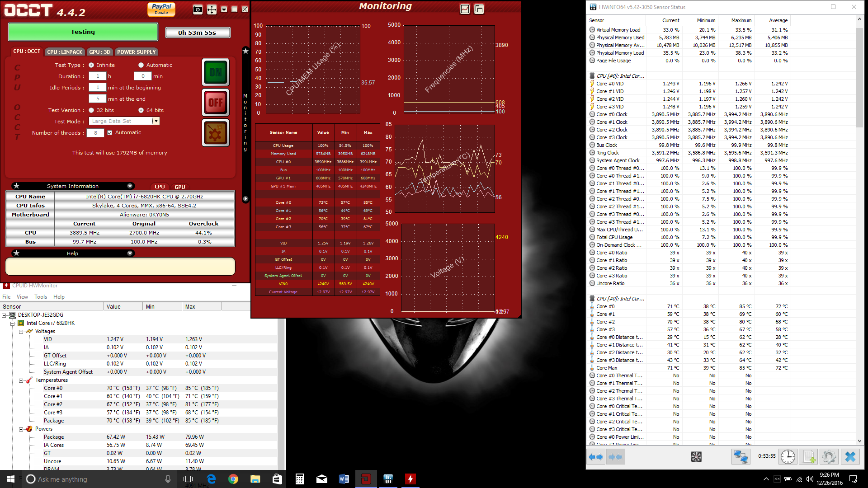Open Windows Start menu
Viewport: 868px width, 488px height.
[x=11, y=479]
